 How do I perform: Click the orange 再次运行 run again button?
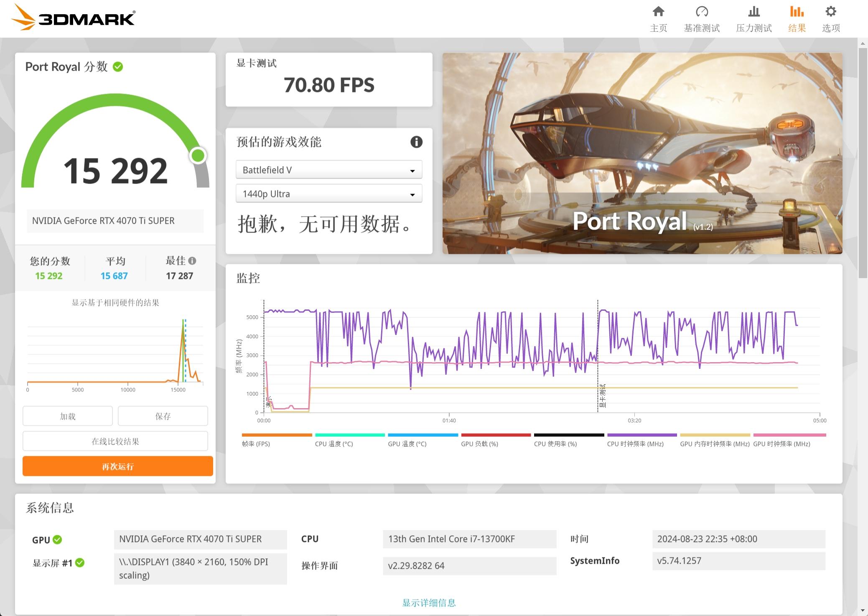(118, 466)
